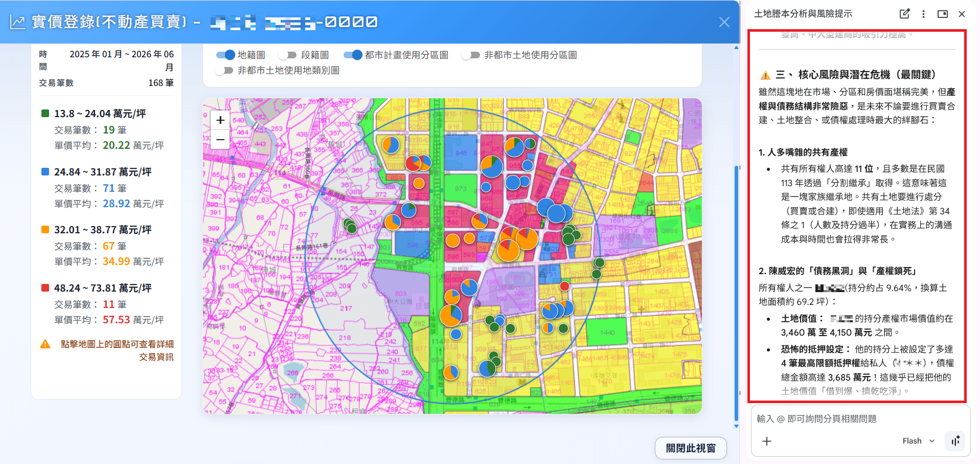980x464 pixels.
Task: Click the side panel layout icon
Action: coord(943,14)
